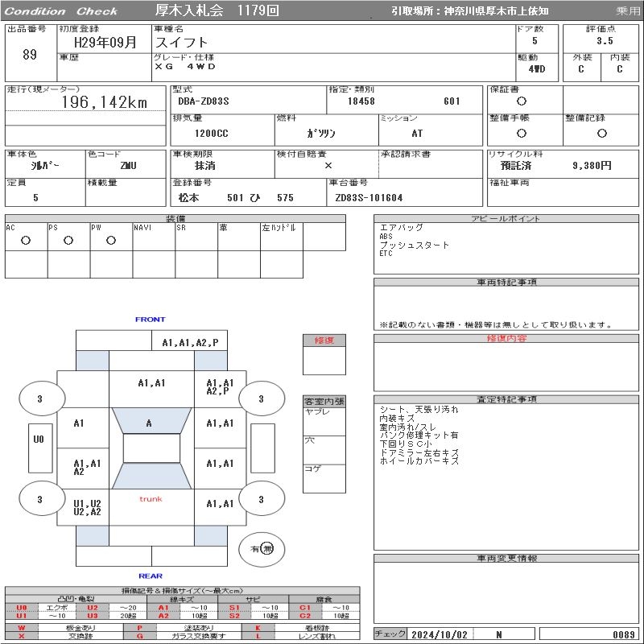
Task: Click the hood panel marked A1,A1
Action: coord(151,383)
